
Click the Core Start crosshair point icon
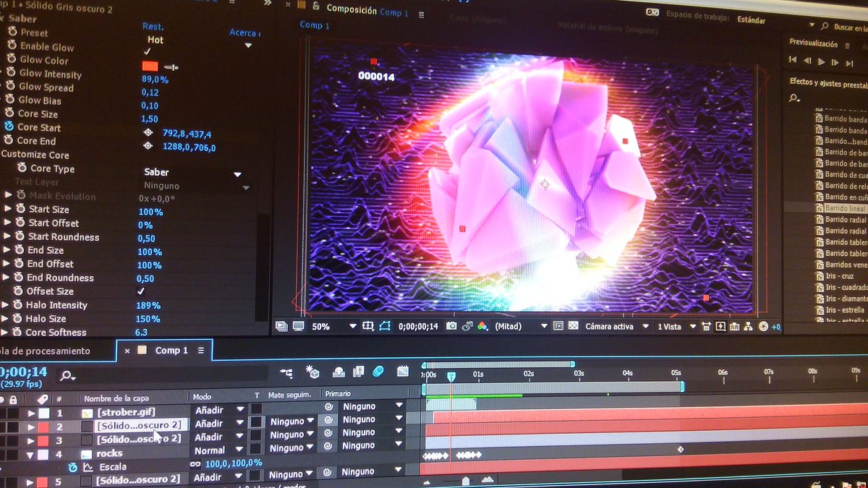pos(148,133)
